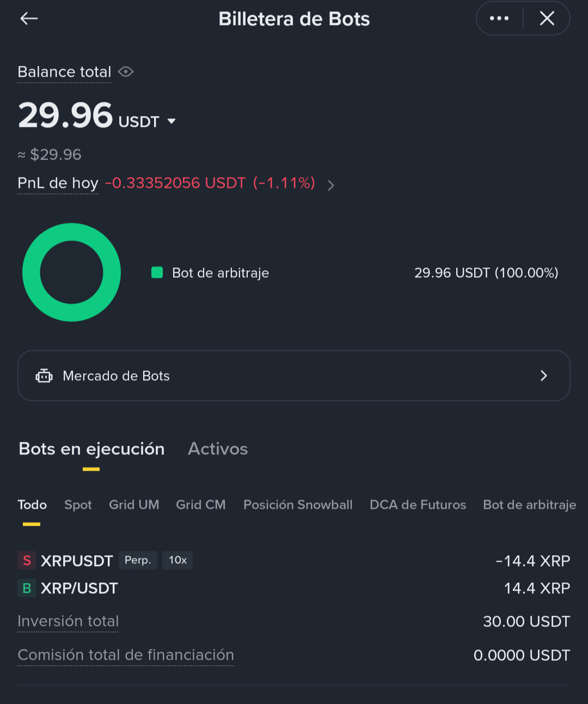Select the Posición Snowball filter

(x=298, y=505)
